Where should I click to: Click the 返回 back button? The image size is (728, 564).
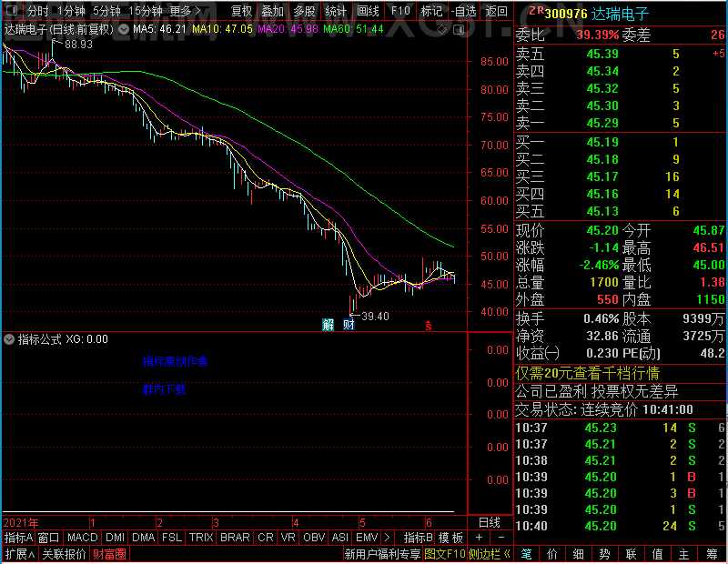(496, 11)
